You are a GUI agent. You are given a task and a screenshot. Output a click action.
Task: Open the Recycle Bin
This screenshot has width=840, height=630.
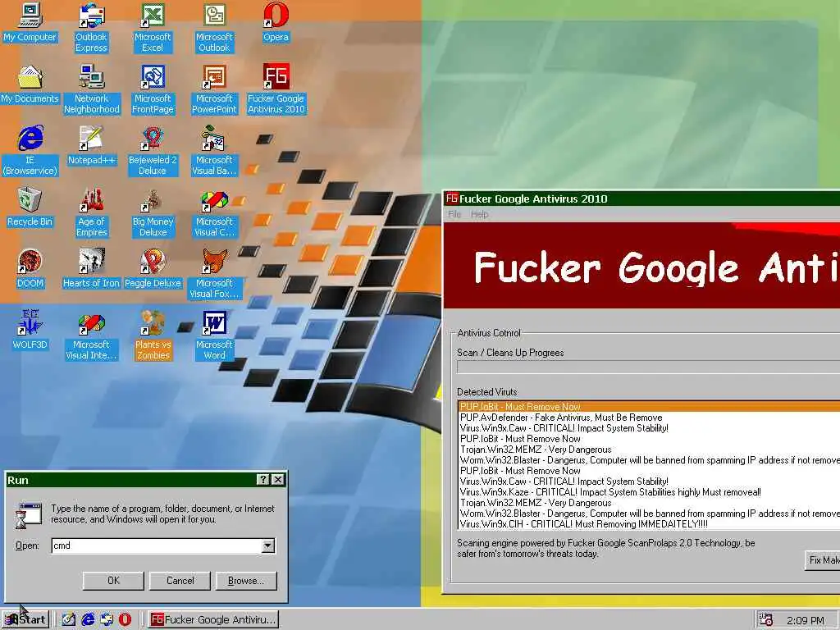click(30, 208)
